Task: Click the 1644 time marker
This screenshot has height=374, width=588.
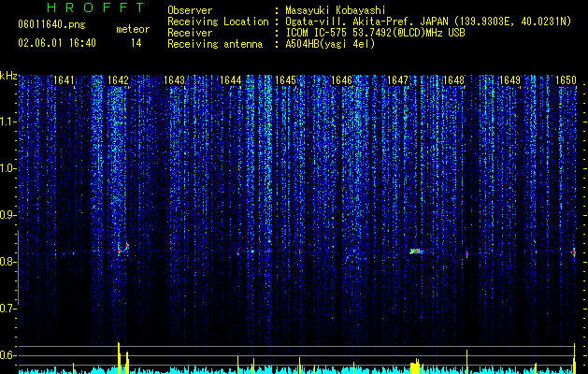Action: [230, 80]
